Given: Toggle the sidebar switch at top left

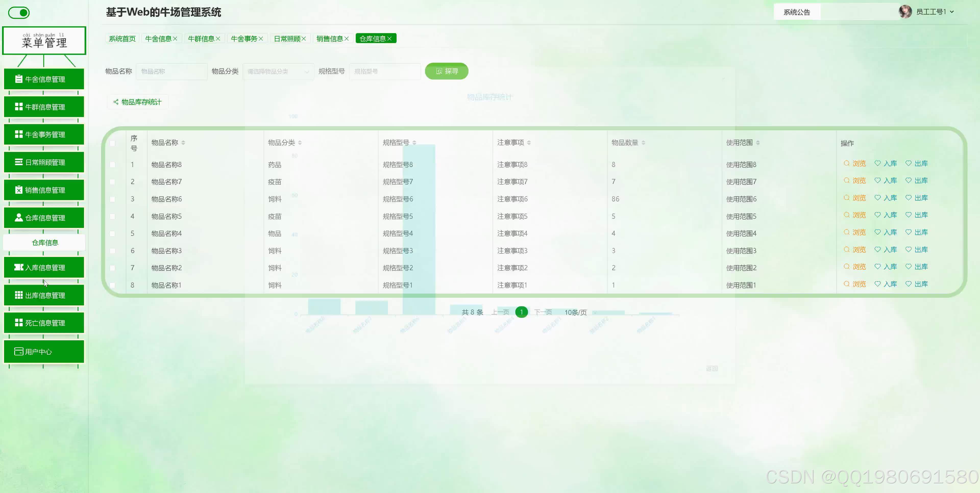Looking at the screenshot, I should (x=19, y=12).
